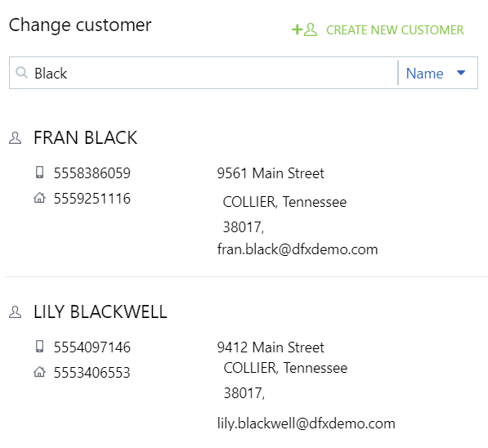The height and width of the screenshot is (448, 488).
Task: Click email fran.black@dfxdemo.com
Action: point(298,249)
